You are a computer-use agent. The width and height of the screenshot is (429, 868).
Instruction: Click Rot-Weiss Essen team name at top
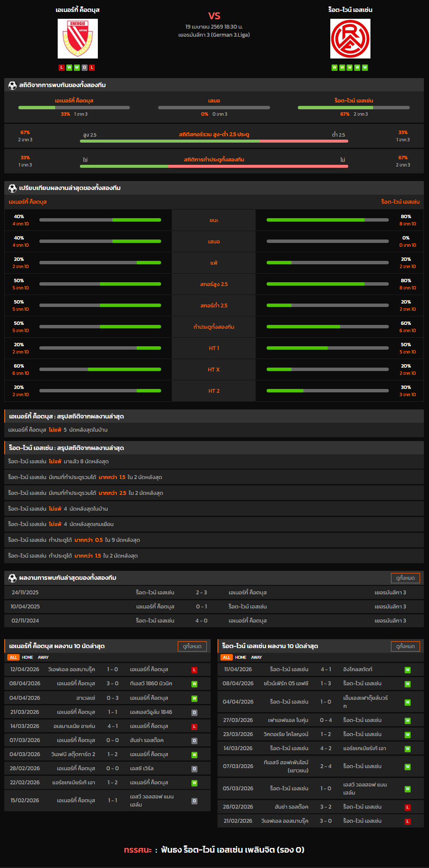click(x=350, y=10)
